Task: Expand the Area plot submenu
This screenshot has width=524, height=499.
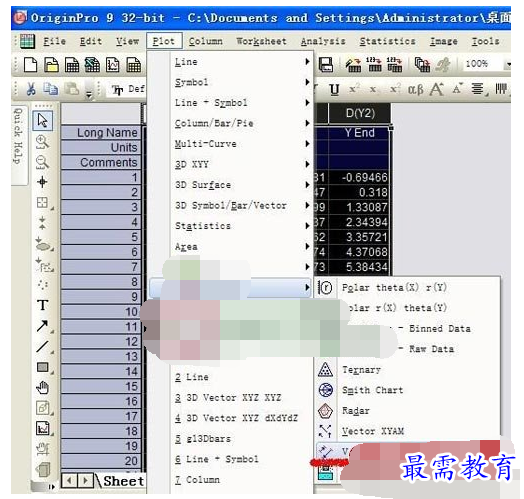Action: (231, 247)
